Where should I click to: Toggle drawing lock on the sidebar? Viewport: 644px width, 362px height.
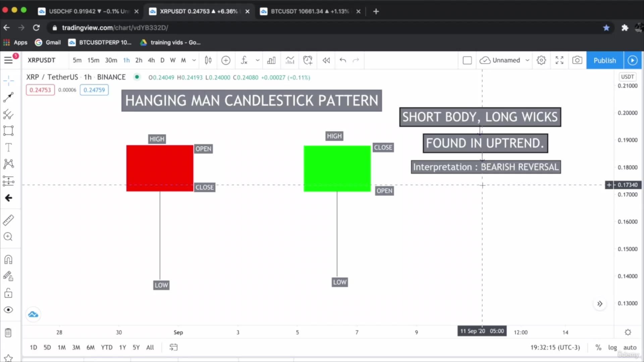(x=8, y=293)
